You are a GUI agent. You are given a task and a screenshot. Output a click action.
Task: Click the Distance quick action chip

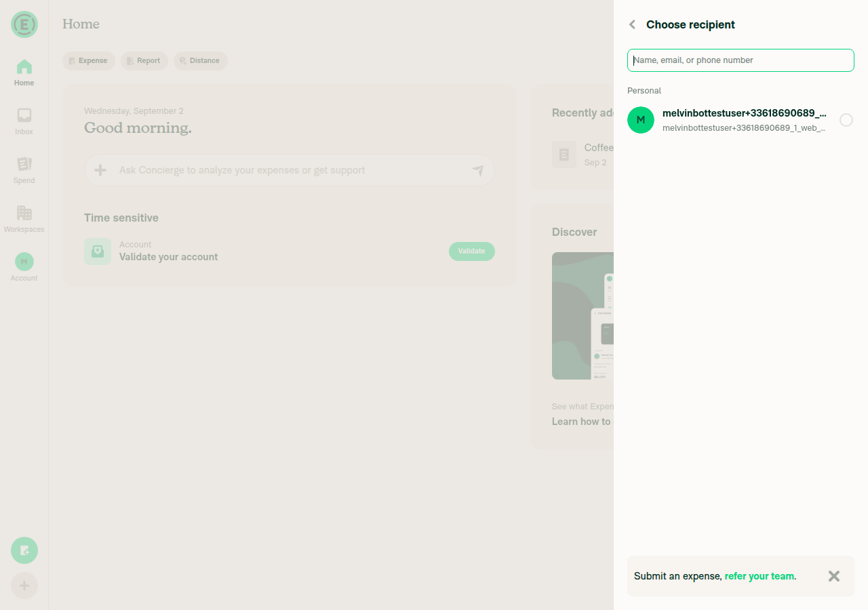coord(200,60)
